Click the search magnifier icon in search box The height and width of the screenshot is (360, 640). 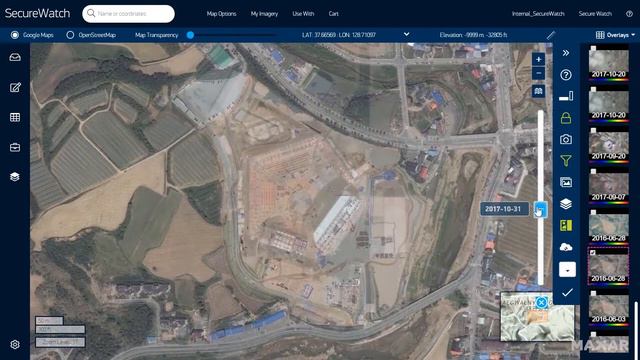(91, 13)
